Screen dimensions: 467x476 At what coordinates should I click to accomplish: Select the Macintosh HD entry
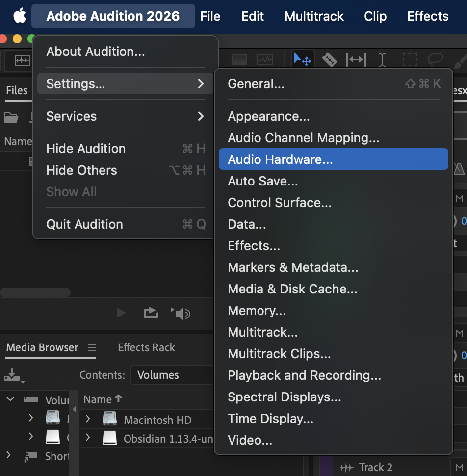tap(157, 420)
